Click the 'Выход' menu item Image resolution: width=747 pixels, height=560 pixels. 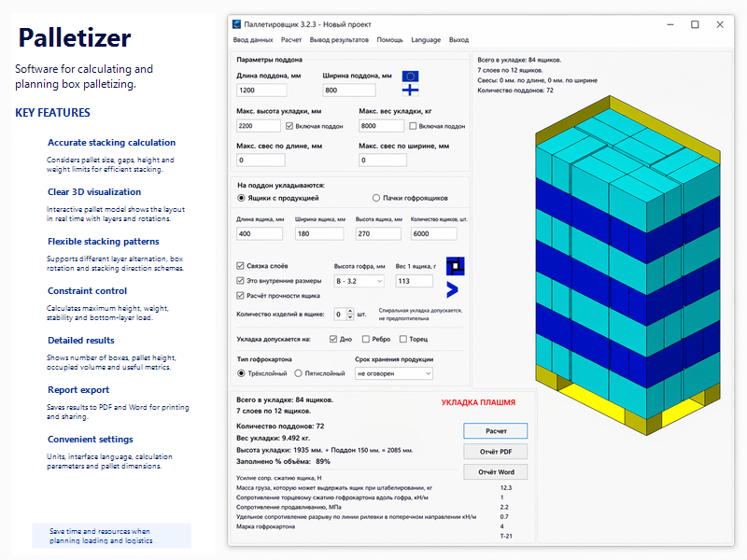(458, 40)
